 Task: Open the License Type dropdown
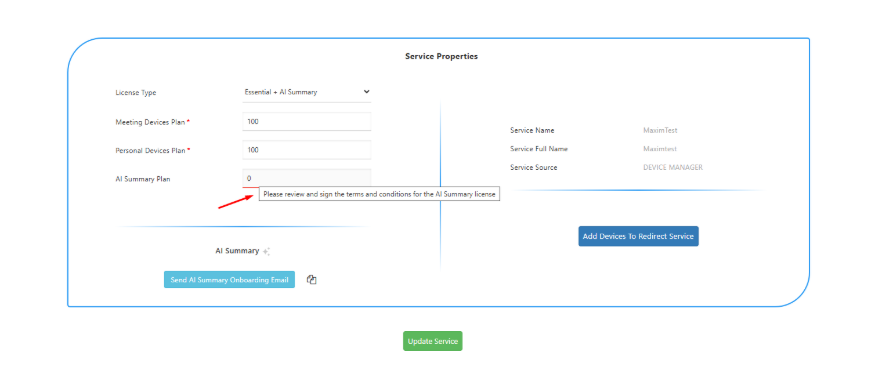point(307,92)
